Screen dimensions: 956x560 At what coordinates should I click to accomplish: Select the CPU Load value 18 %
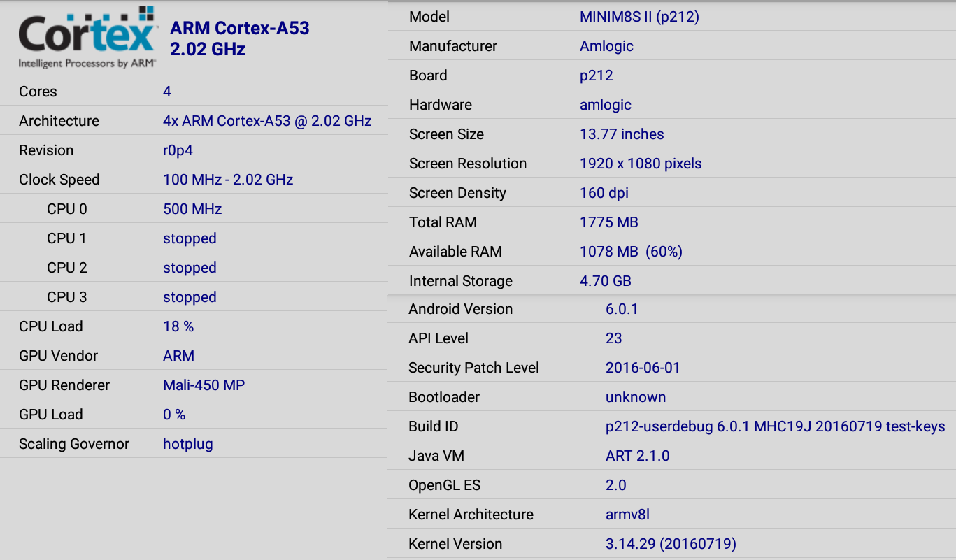coord(178,326)
